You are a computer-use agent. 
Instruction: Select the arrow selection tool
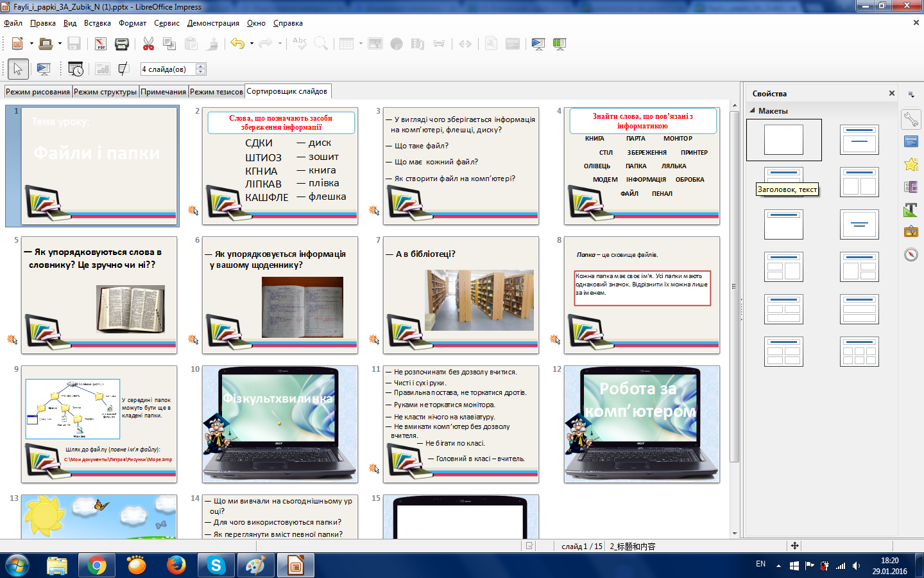pos(18,69)
